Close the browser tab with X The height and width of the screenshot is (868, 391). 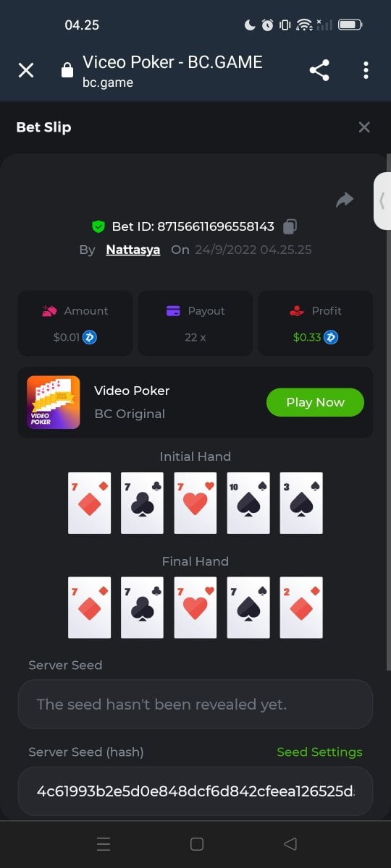pos(26,70)
